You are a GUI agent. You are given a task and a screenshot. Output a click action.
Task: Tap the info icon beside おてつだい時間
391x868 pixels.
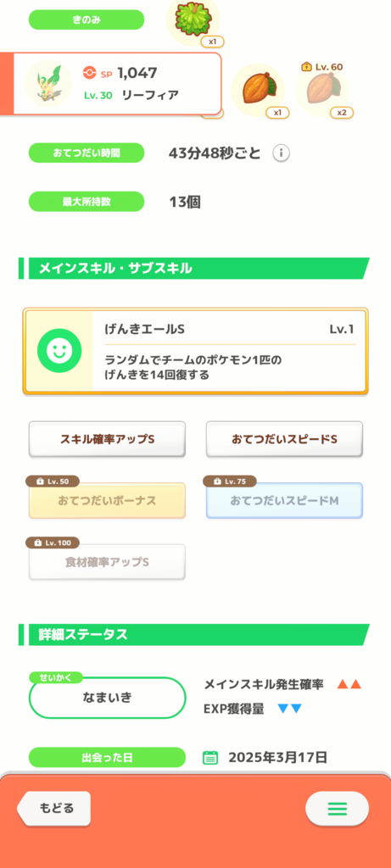click(282, 153)
